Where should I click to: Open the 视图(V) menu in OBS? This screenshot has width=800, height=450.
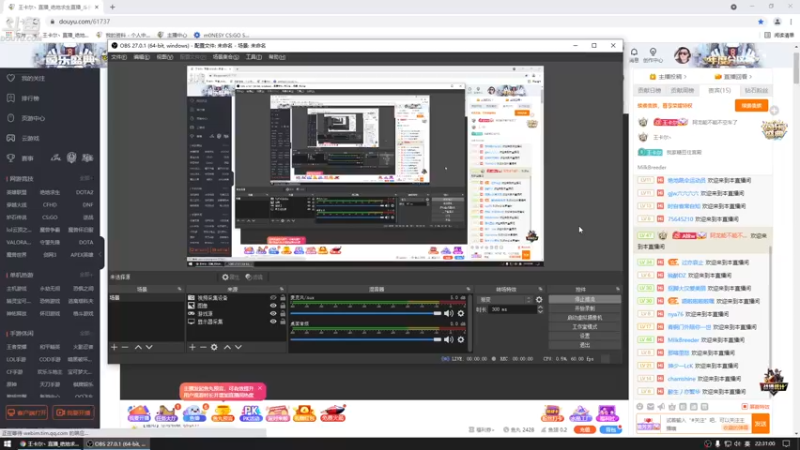164,57
